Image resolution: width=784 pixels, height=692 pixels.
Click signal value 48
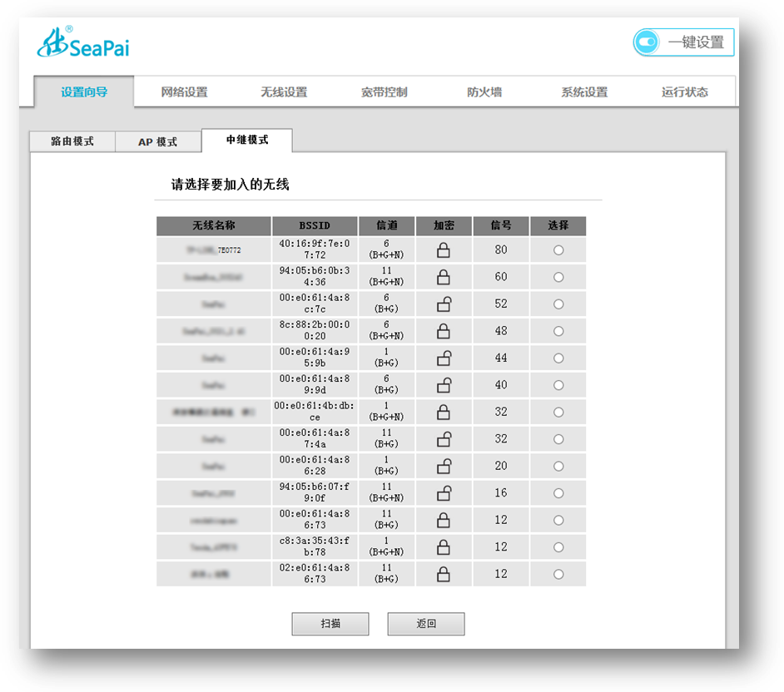click(x=501, y=331)
